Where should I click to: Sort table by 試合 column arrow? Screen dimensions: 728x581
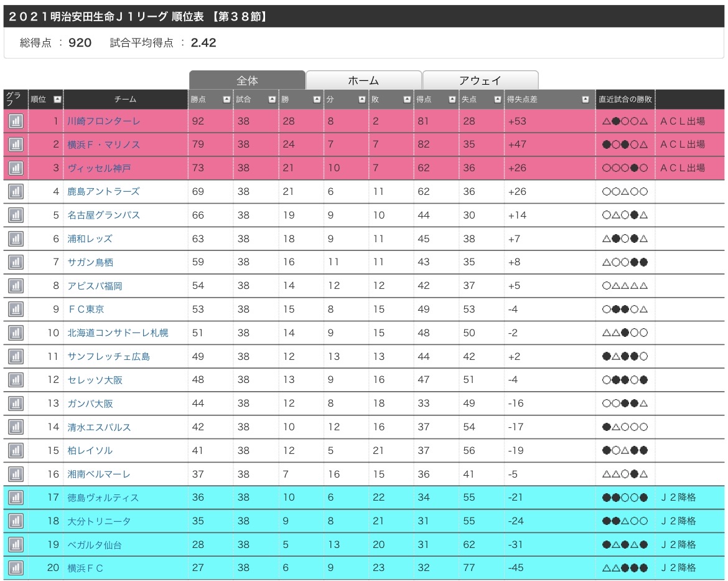pyautogui.click(x=272, y=100)
